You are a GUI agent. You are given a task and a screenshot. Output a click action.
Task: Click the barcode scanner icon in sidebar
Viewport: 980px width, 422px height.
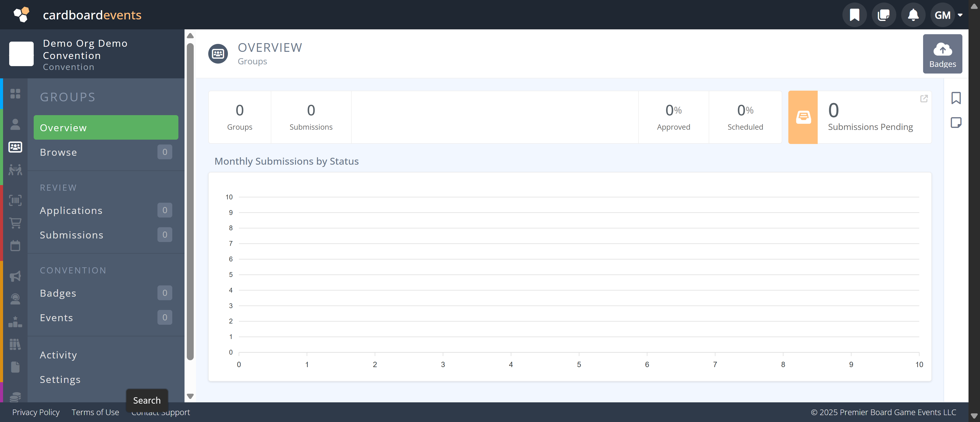pos(15,200)
